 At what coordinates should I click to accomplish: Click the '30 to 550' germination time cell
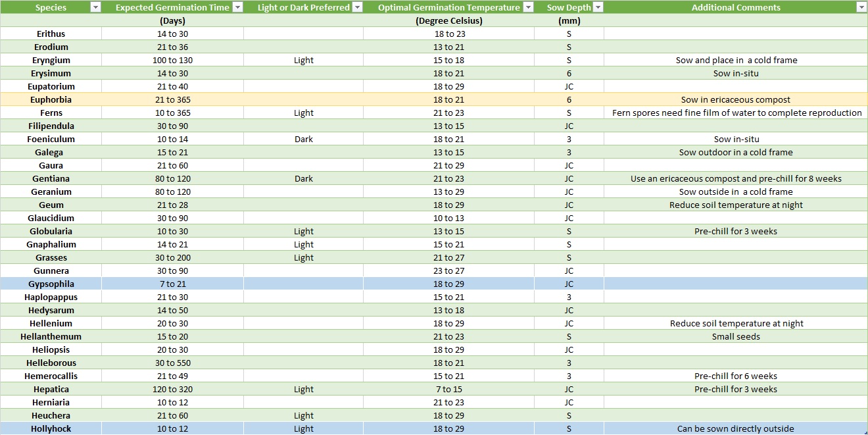(172, 363)
